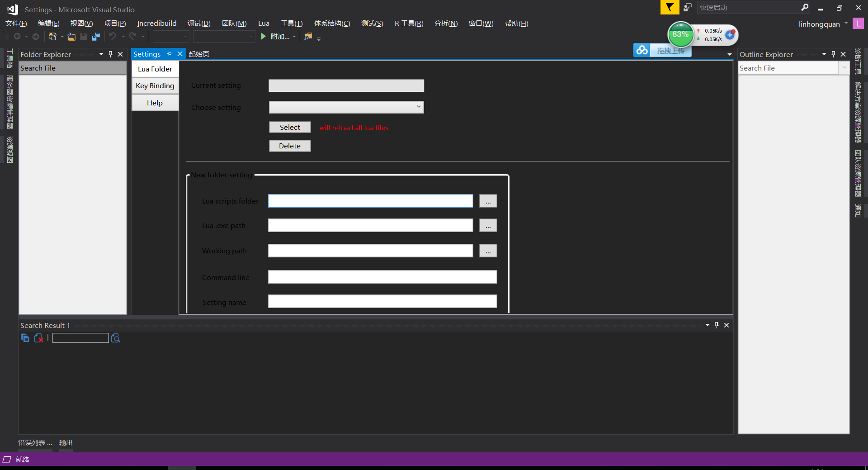Pin the Search Result 1 panel

coord(717,325)
